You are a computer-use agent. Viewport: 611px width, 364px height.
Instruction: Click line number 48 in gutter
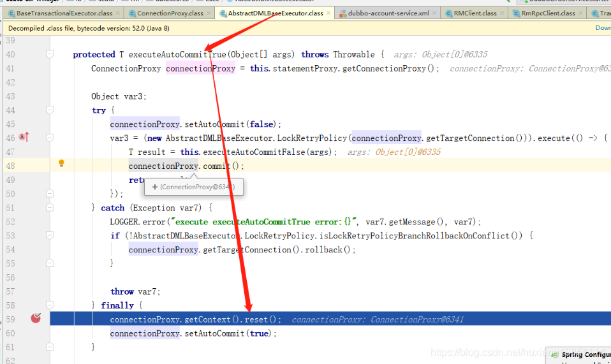click(x=10, y=166)
